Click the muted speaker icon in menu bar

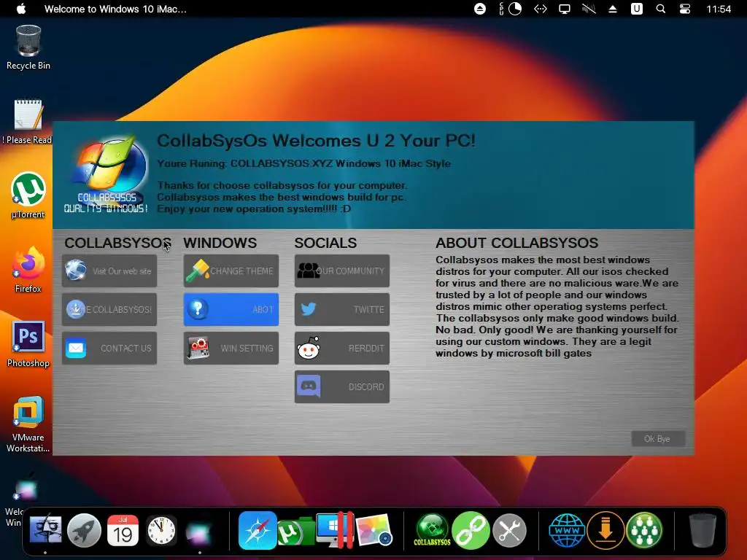point(589,9)
